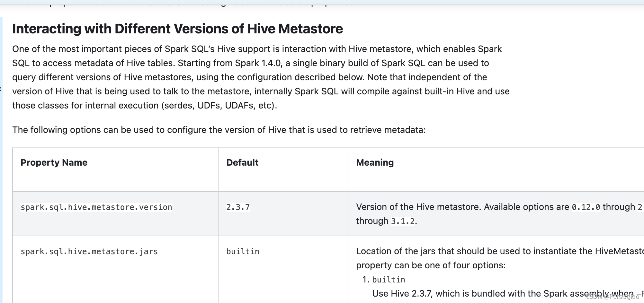
Task: Click the 0.12.0 version code text
Action: (586, 207)
